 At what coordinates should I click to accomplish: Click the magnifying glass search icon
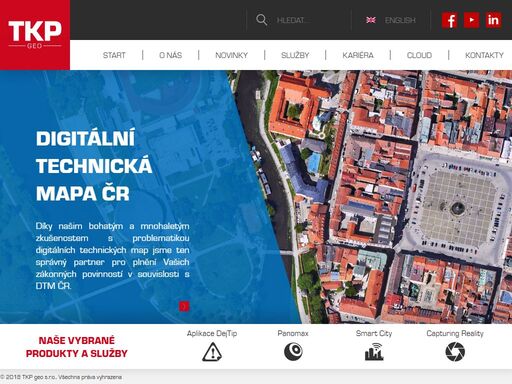261,20
